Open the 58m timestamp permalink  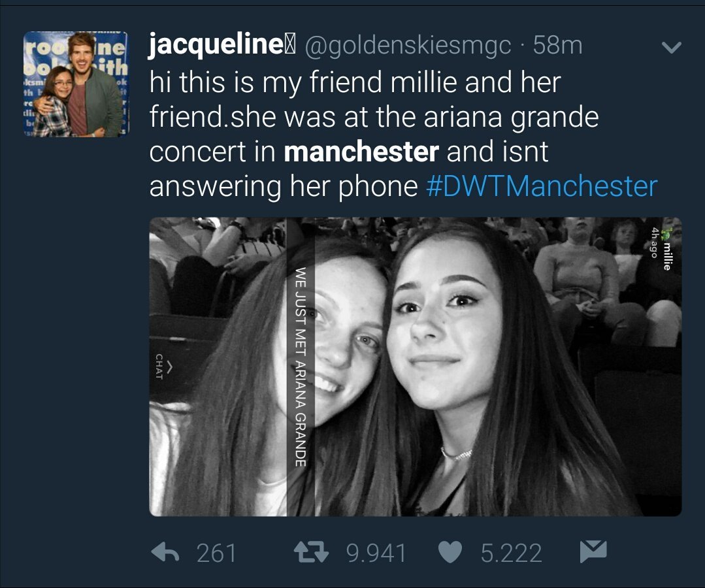557,45
